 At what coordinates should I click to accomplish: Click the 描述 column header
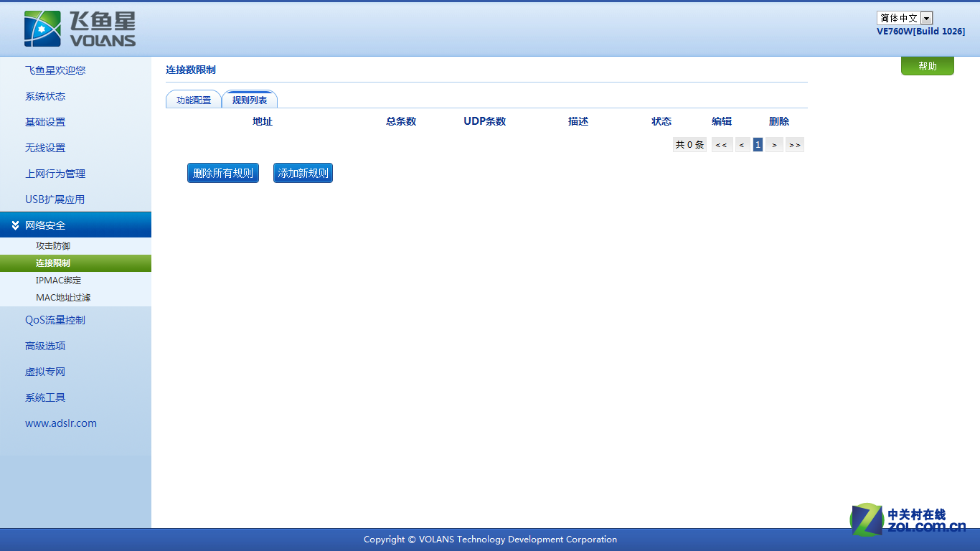(578, 121)
